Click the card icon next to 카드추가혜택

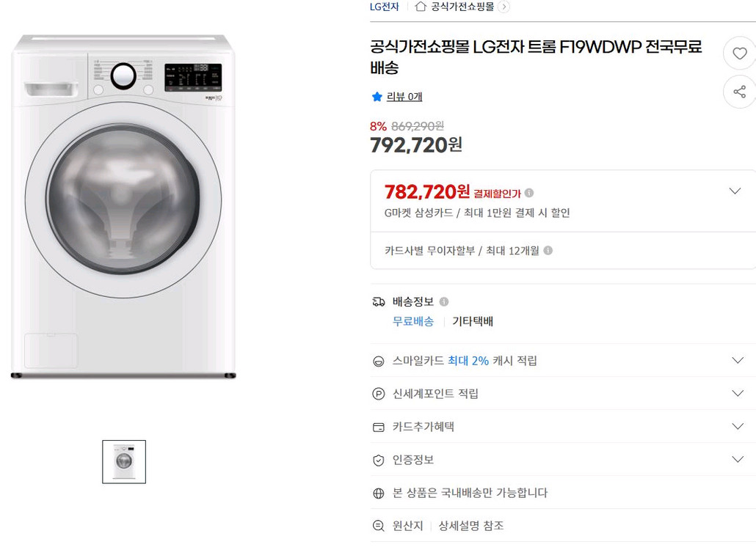click(377, 426)
